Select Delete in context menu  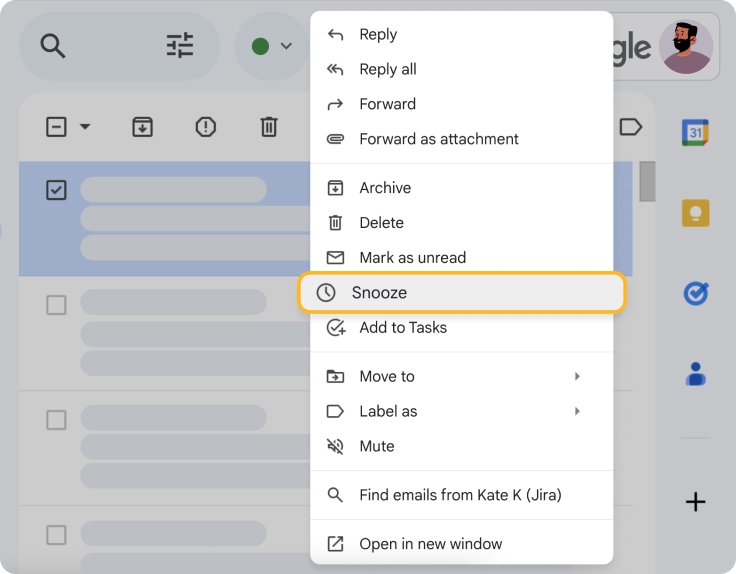click(x=461, y=222)
